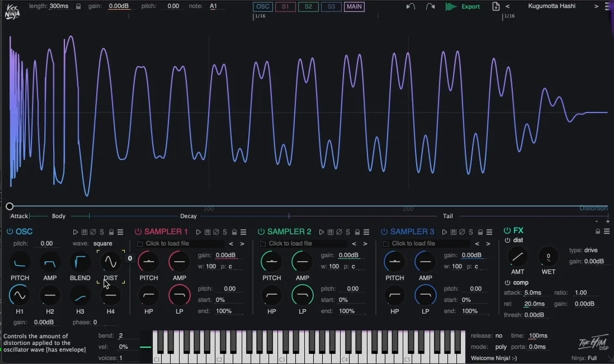Lock the OSC section with padlock icon
Screen dimensions: 614x364
coord(111,232)
